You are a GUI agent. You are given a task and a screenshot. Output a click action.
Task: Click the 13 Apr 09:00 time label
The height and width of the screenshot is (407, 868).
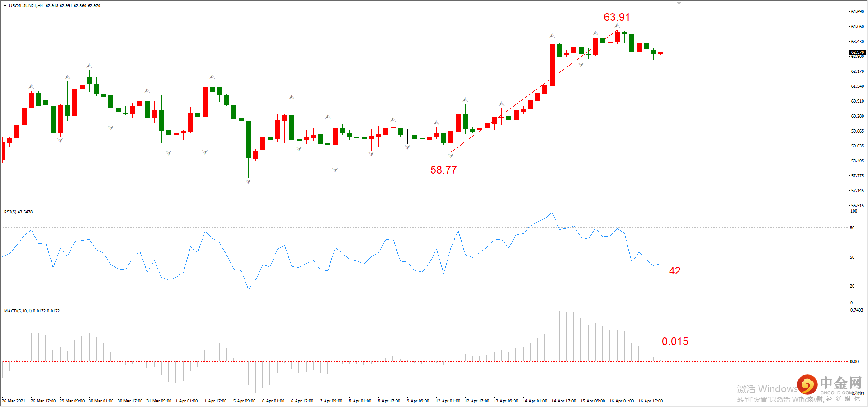[x=506, y=401]
